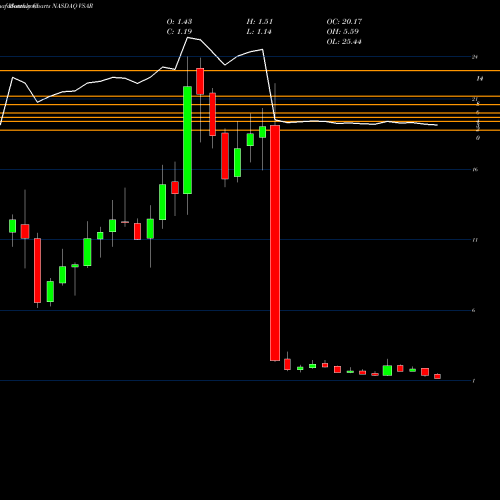Viewport: 500px width, 500px height.
Task: Select the tall red crash candlestick
Action: [x=275, y=243]
